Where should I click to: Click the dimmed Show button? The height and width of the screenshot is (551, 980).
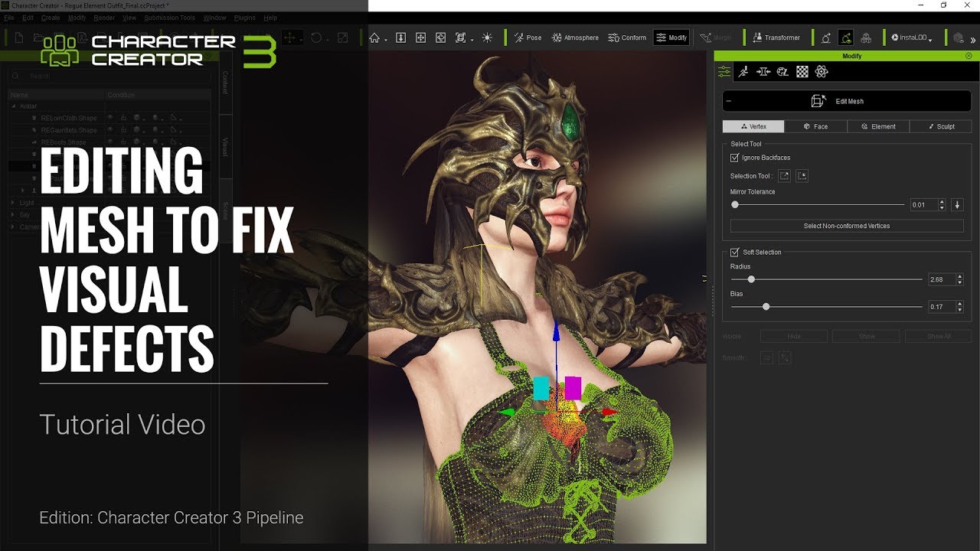pyautogui.click(x=866, y=336)
